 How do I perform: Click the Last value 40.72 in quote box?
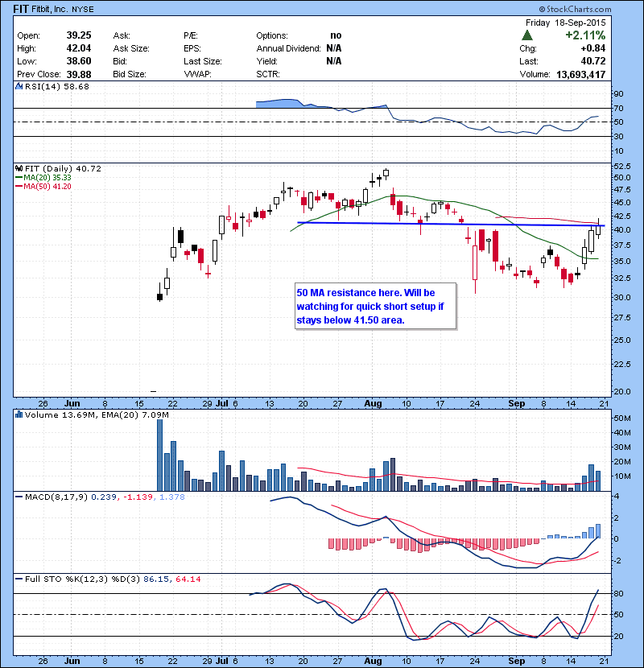pos(592,61)
